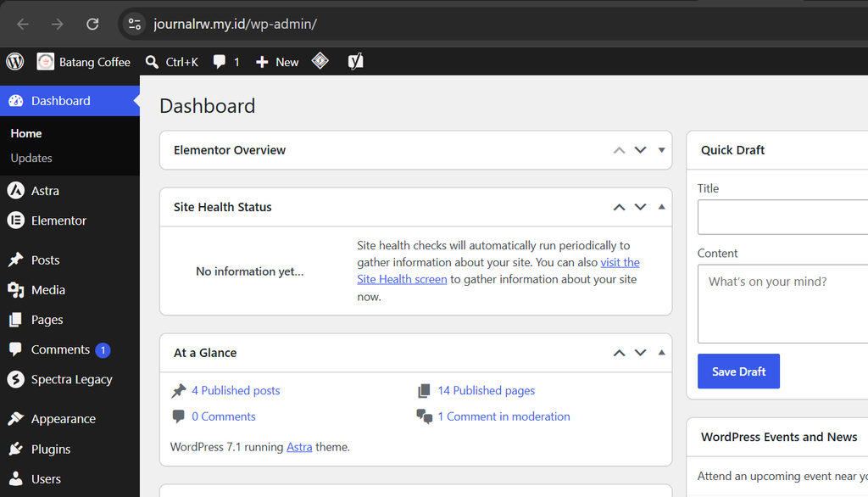Click the Dashboard page heading
The height and width of the screenshot is (497, 868).
click(208, 106)
